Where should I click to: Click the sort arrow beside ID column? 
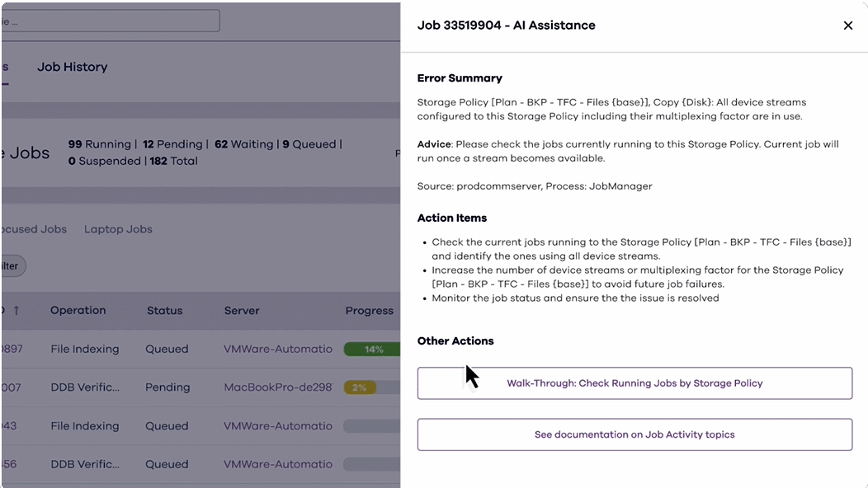(17, 311)
